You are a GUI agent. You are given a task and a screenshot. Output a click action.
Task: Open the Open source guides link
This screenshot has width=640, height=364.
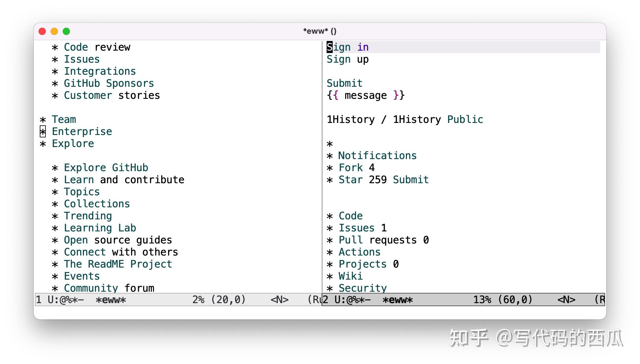[x=118, y=240]
